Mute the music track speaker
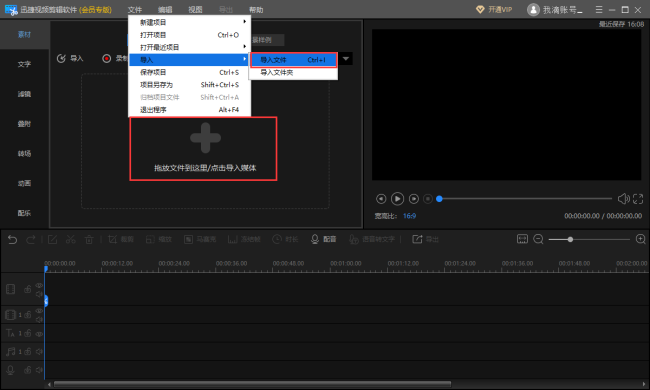Screen dimensions: 650x390 (x=39, y=351)
